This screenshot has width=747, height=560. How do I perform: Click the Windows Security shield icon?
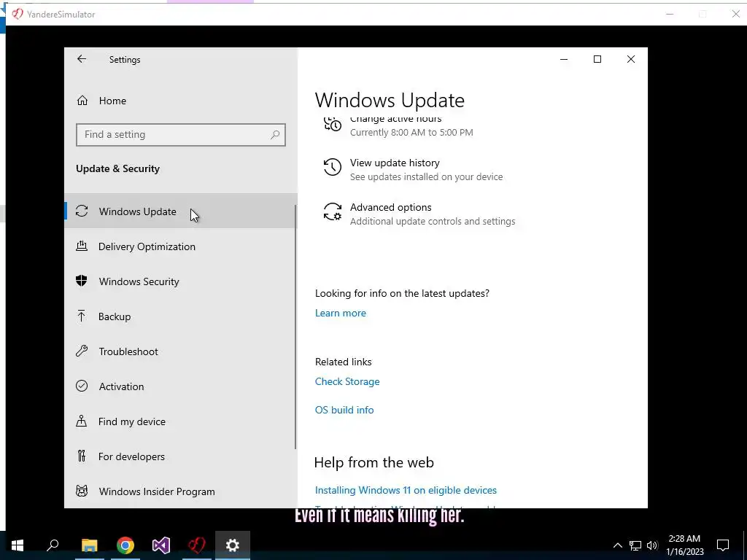pos(82,281)
